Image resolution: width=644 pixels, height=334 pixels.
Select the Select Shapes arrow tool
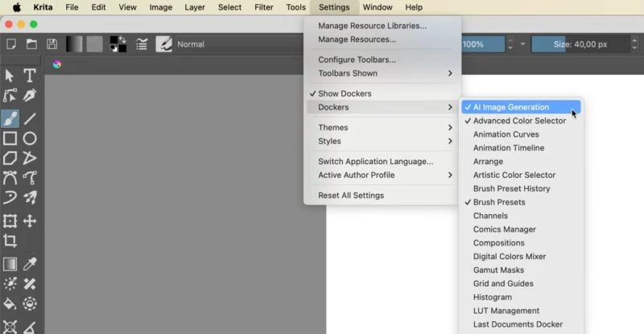coord(10,76)
